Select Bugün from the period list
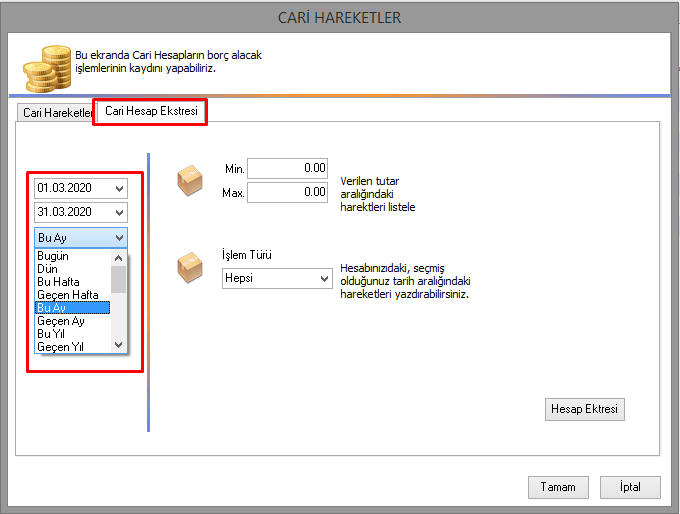The height and width of the screenshot is (514, 680). [53, 257]
